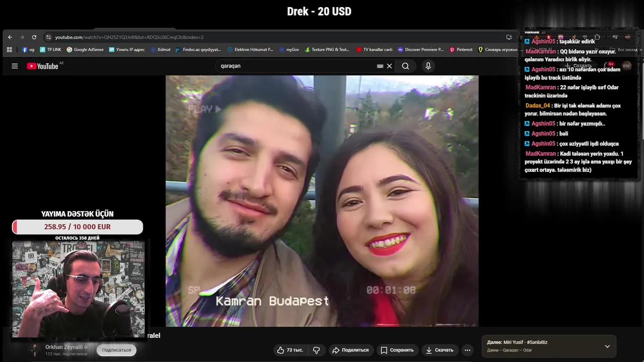
Task: Click 'Далее: Miri Yusif - #SənləBiz' next title
Action: (517, 342)
